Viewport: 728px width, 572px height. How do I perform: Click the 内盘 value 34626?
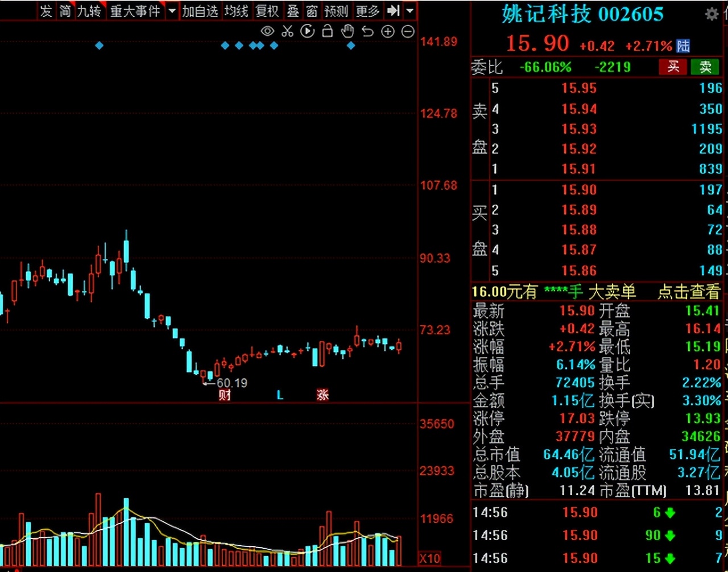701,437
